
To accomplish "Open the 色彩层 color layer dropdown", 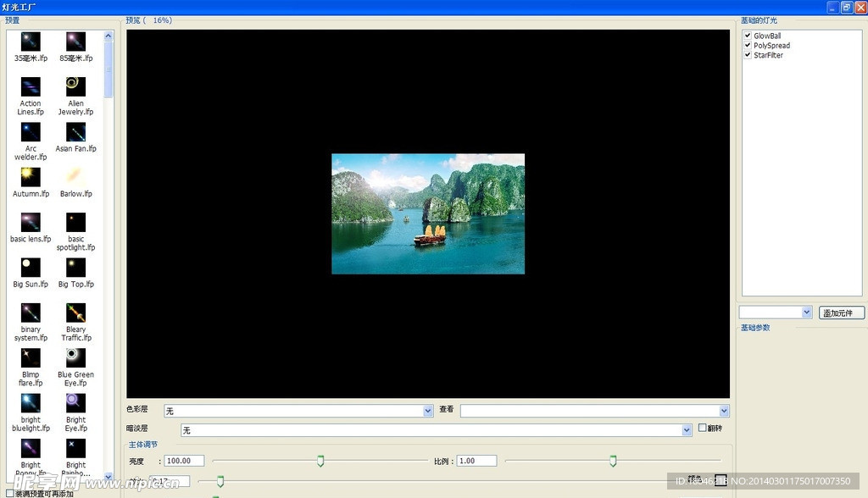I will pyautogui.click(x=428, y=411).
